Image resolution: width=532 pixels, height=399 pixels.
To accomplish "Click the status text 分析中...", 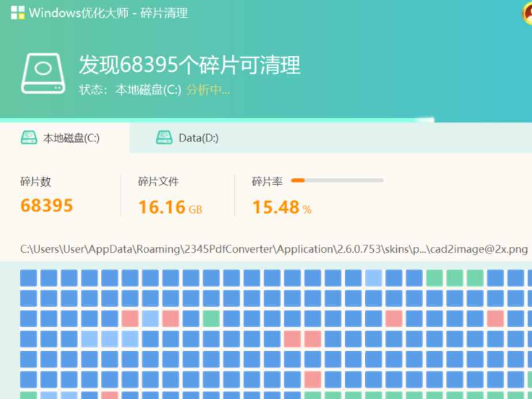I will coord(208,90).
